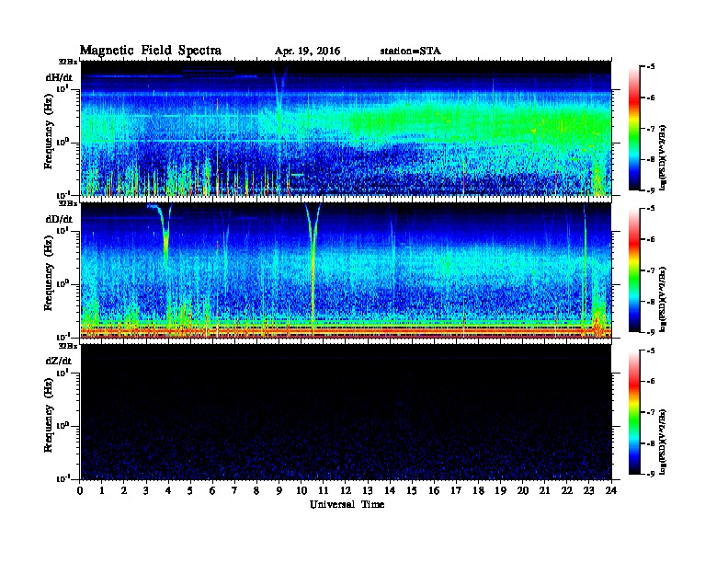Click the "-9" value on dZ/dt color bar
The height and width of the screenshot is (563, 728).
coord(651,474)
